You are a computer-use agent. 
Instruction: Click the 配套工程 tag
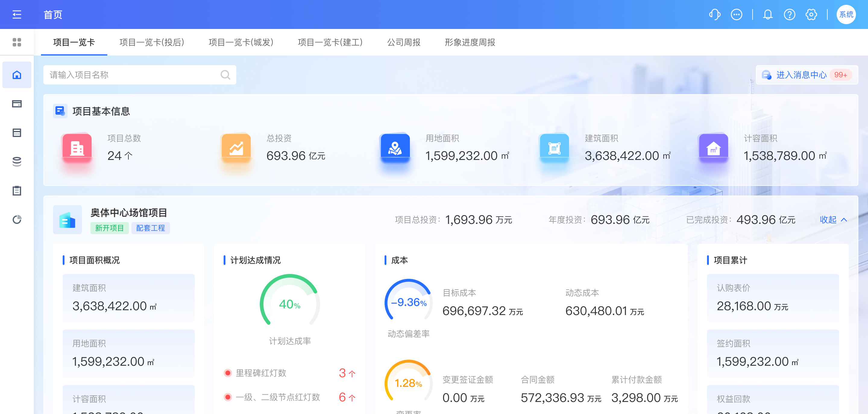(x=151, y=228)
